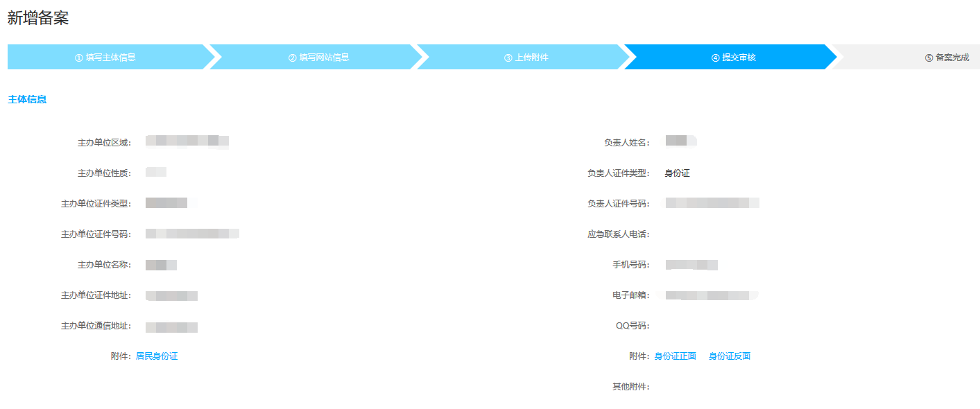The height and width of the screenshot is (409, 980).
Task: Click the blurred 负责人姓名 value
Action: [x=680, y=141]
